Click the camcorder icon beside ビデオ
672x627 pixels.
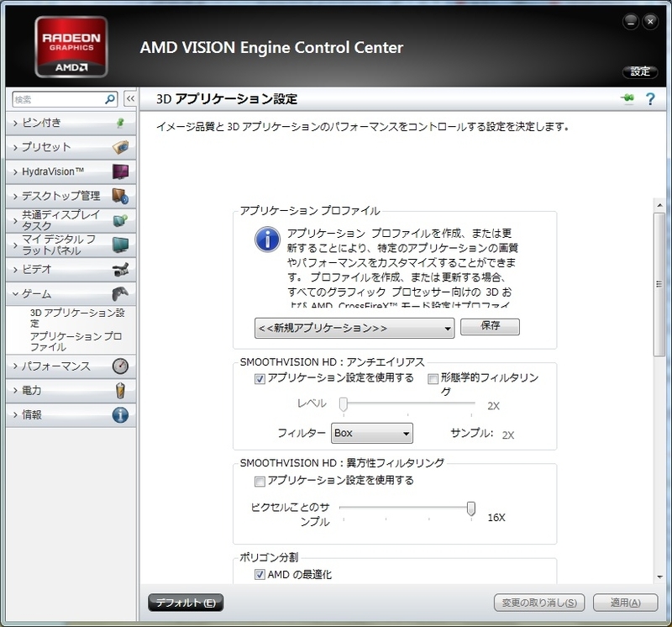[x=120, y=269]
